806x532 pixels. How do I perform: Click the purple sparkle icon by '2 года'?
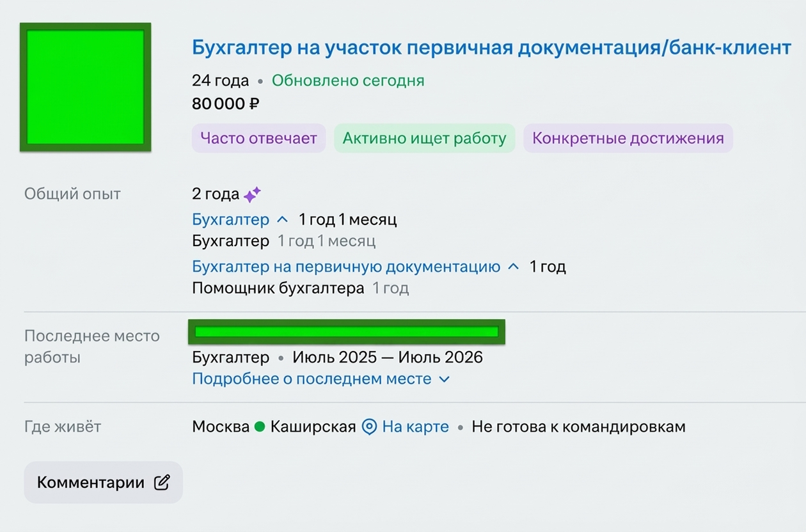(x=252, y=194)
